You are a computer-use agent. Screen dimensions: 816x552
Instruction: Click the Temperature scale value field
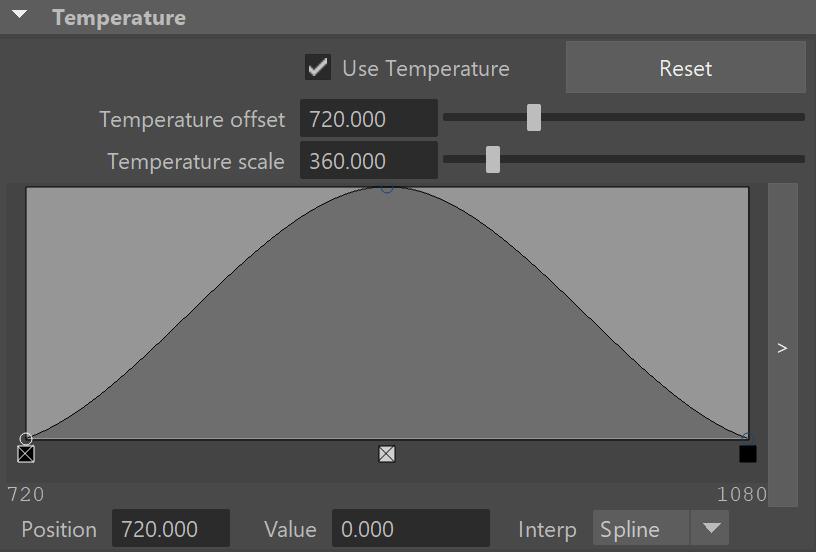pos(368,160)
